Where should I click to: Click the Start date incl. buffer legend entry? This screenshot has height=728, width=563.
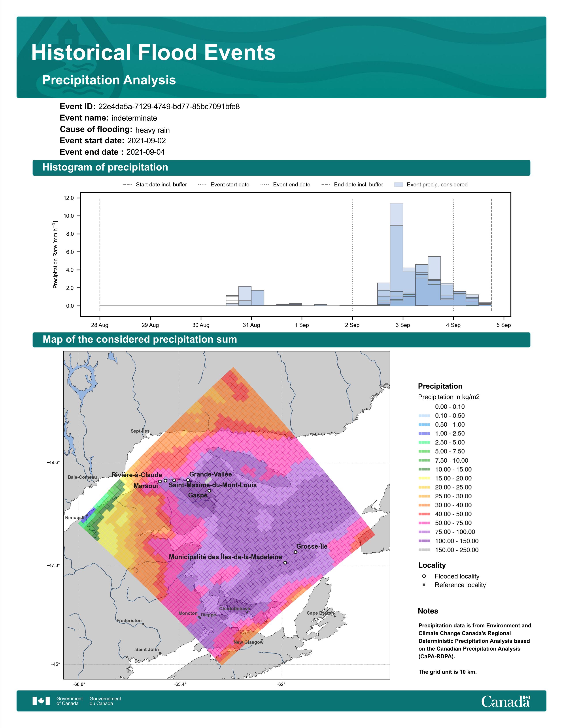pos(155,185)
